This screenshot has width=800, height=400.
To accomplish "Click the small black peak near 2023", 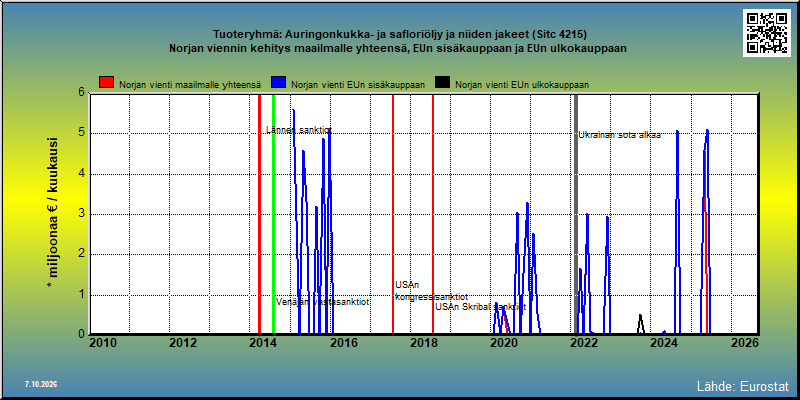I will (640, 324).
